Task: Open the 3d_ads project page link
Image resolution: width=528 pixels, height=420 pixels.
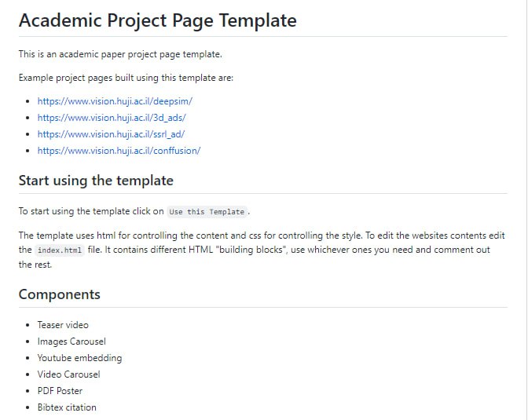Action: pyautogui.click(x=112, y=118)
